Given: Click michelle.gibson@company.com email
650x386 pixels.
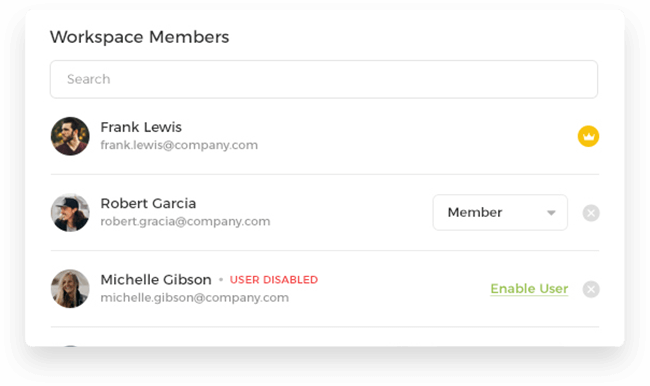Looking at the screenshot, I should [x=194, y=298].
